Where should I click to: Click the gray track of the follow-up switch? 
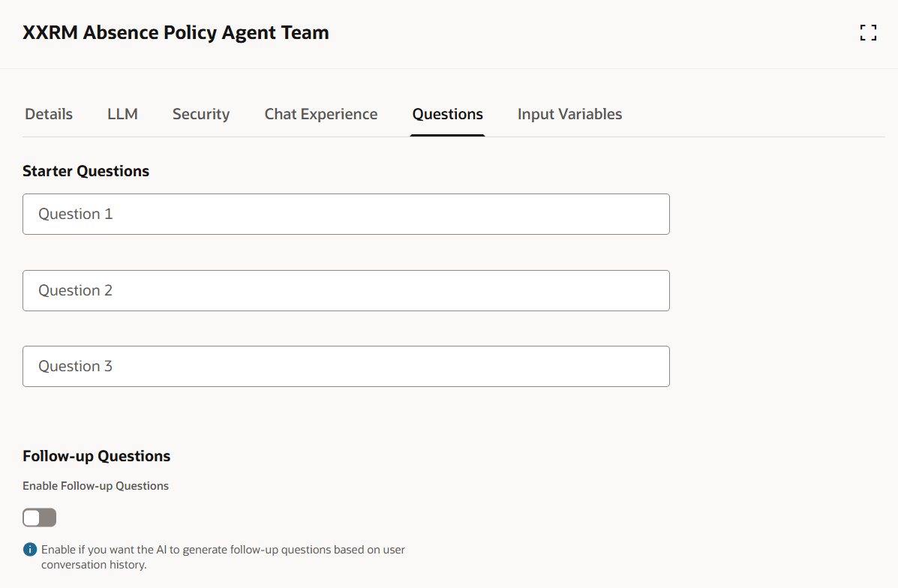(48, 517)
